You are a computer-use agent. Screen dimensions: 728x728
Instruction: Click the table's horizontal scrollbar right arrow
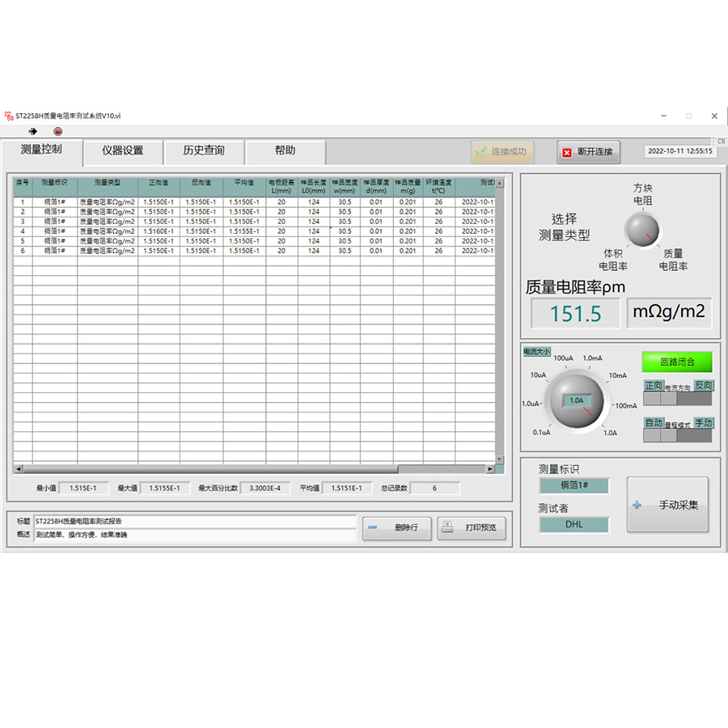tap(489, 469)
